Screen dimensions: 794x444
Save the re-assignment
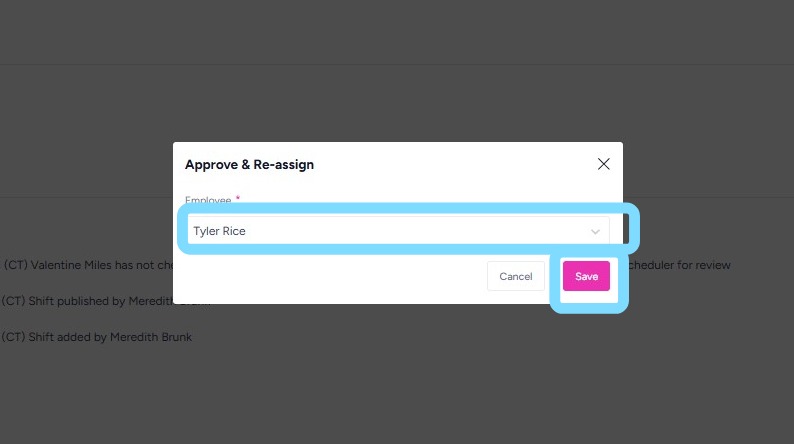tap(586, 276)
